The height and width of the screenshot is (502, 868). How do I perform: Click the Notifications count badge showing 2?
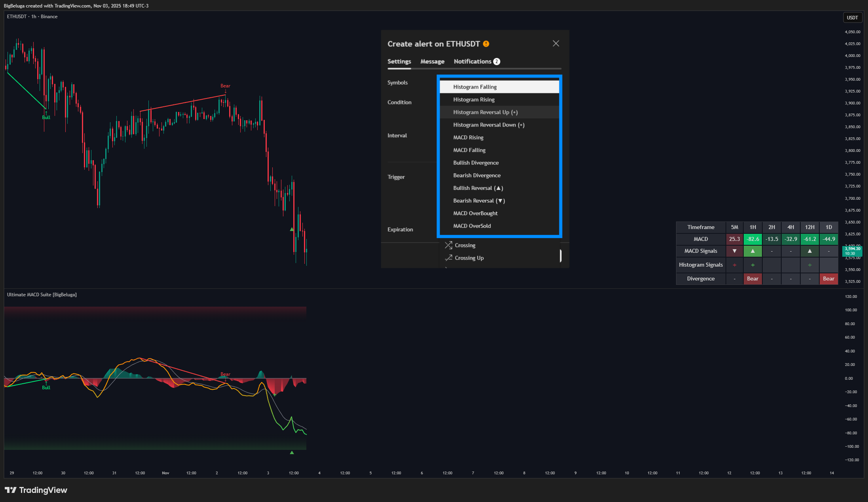(497, 61)
